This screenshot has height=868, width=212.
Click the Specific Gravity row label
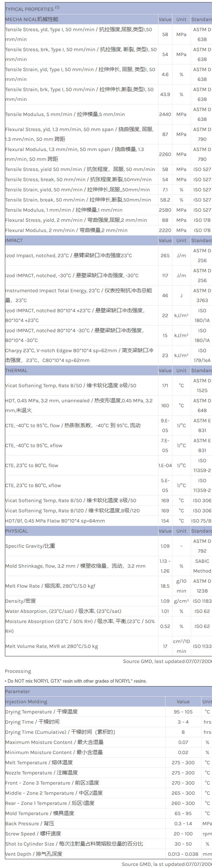[x=30, y=546]
